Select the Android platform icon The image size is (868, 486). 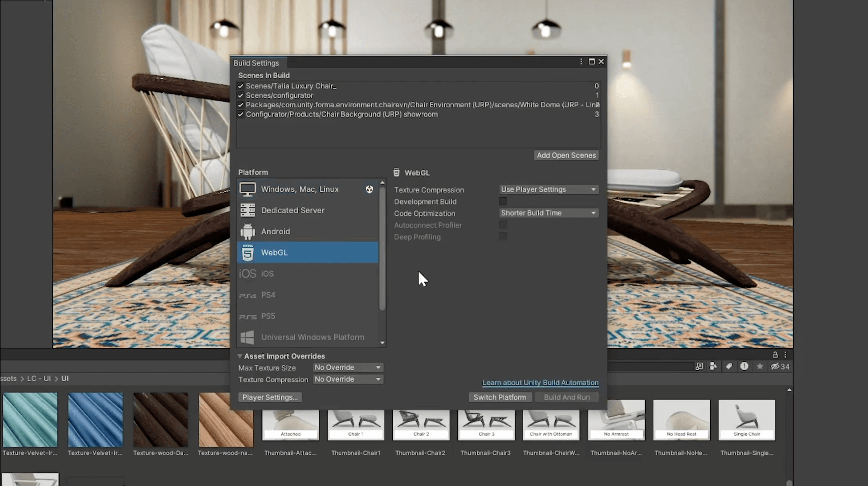pyautogui.click(x=248, y=231)
